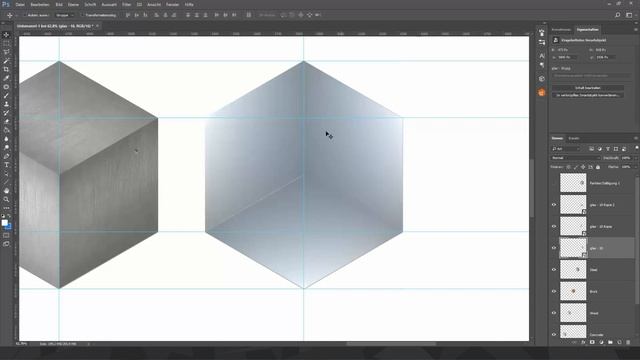Select the Brush tool
This screenshot has height=360, width=640.
pyautogui.click(x=6, y=96)
